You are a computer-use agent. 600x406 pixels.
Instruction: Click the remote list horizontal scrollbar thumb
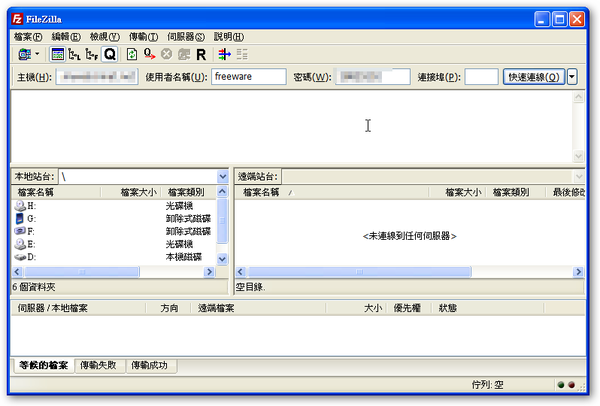359,272
